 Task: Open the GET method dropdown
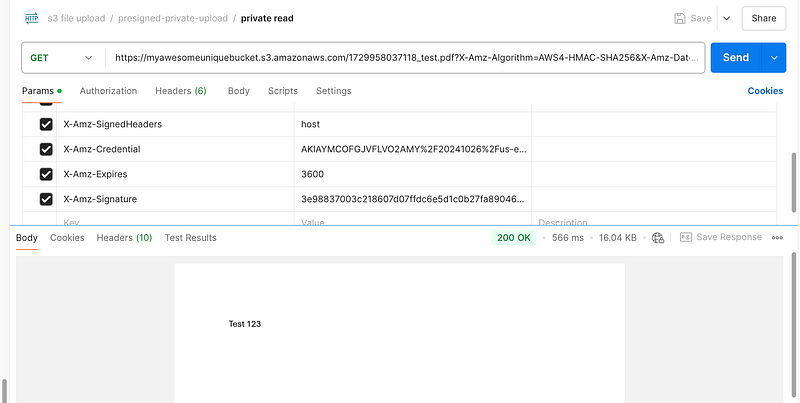click(x=63, y=58)
